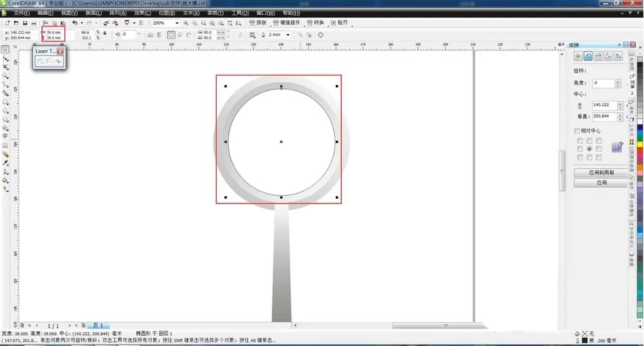Open the 文件(F) menu
Screen dimensions: 644x346
[x=21, y=13]
